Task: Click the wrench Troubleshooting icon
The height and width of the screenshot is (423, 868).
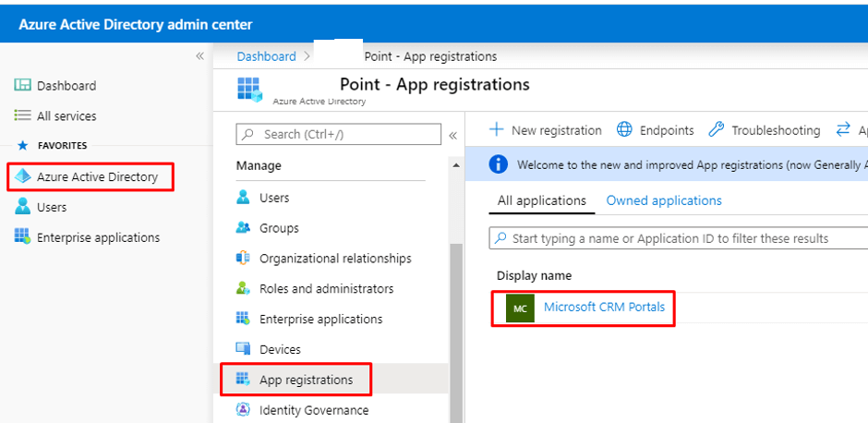Action: click(x=717, y=130)
